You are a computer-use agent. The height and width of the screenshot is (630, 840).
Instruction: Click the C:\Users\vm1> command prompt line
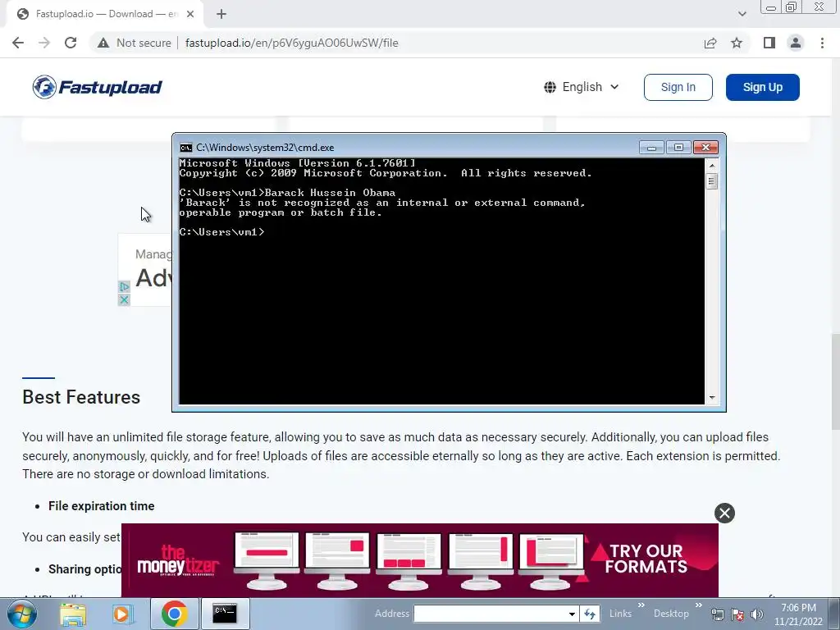(221, 232)
